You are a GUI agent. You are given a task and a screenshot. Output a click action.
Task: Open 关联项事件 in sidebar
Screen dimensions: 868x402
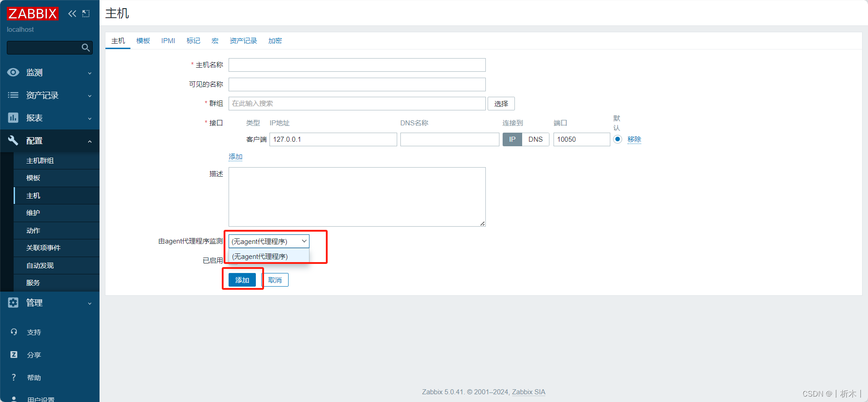point(56,248)
